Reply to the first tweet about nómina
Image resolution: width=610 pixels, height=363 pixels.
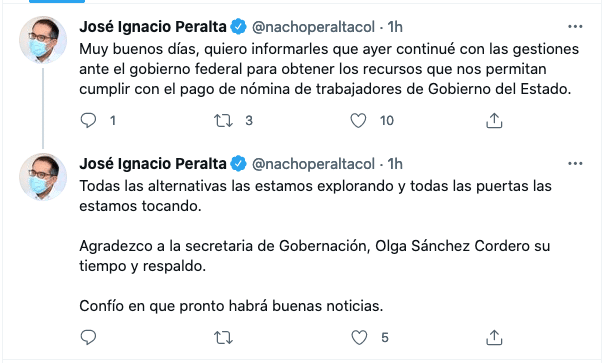[88, 120]
